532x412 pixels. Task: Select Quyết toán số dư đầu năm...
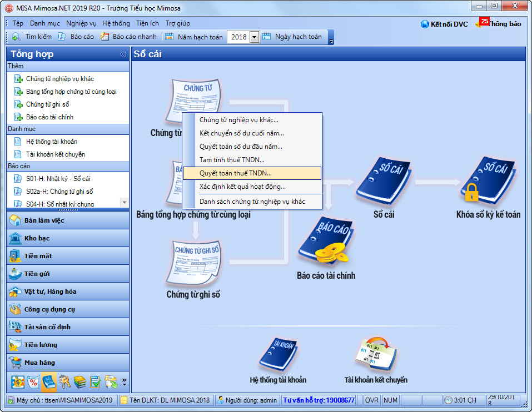[x=252, y=147]
